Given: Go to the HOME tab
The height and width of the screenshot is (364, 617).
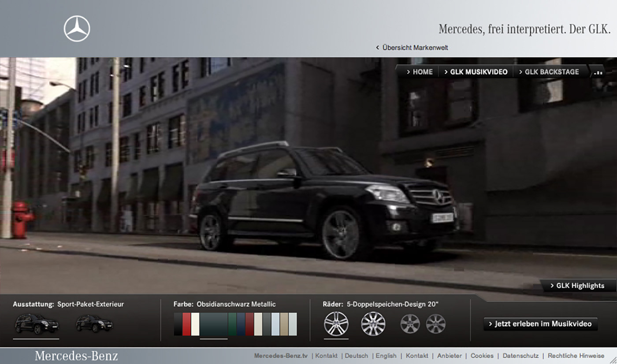Looking at the screenshot, I should coord(420,71).
